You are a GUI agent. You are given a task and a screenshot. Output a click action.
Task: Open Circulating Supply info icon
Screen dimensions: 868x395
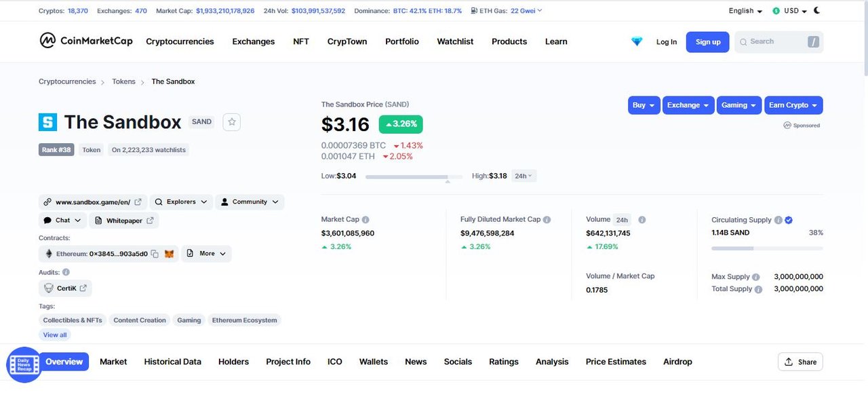pos(778,220)
